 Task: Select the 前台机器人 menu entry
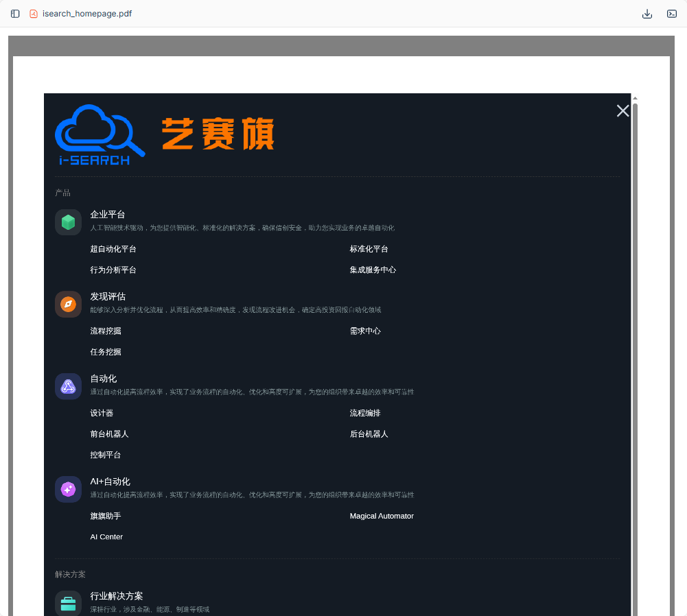[x=109, y=434]
